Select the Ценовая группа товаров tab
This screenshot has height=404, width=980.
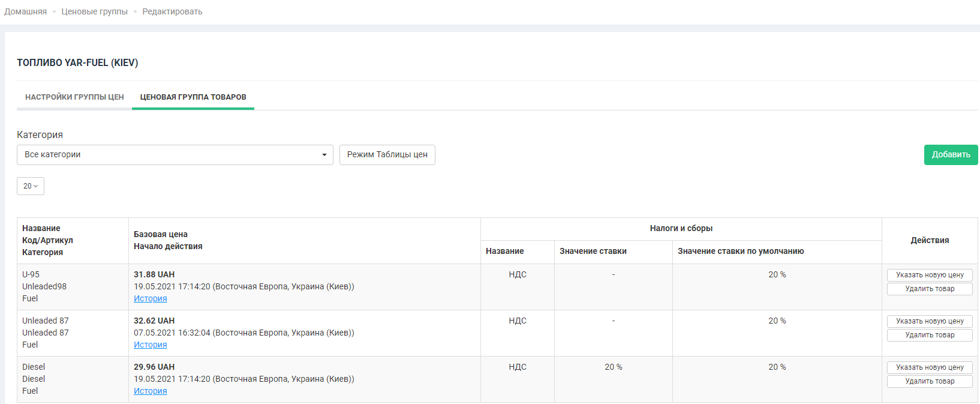pyautogui.click(x=193, y=97)
